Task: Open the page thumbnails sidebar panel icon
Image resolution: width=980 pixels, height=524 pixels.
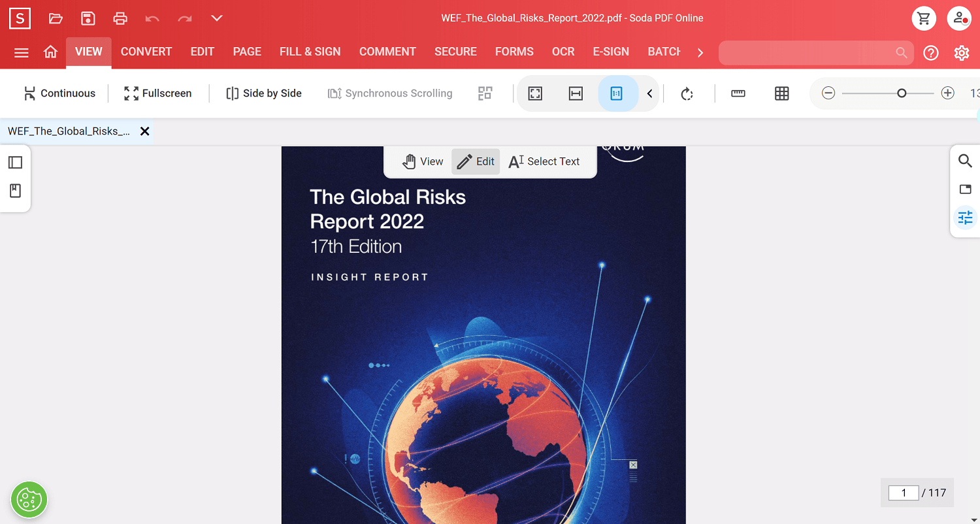Action: pos(15,163)
